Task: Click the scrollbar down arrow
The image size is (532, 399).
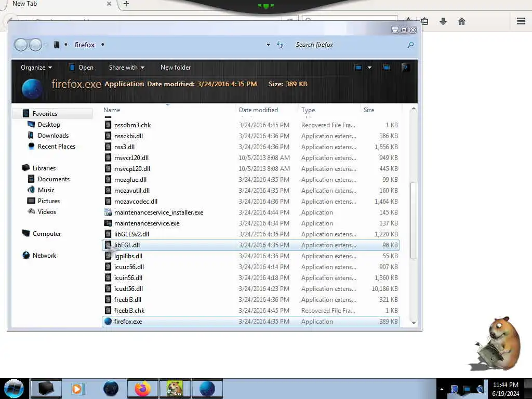Action: click(x=413, y=323)
